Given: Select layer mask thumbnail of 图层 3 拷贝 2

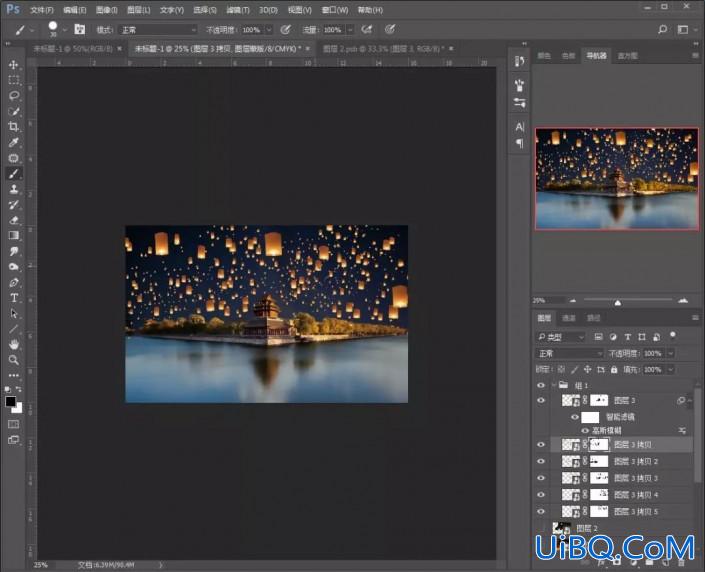Looking at the screenshot, I should (599, 461).
